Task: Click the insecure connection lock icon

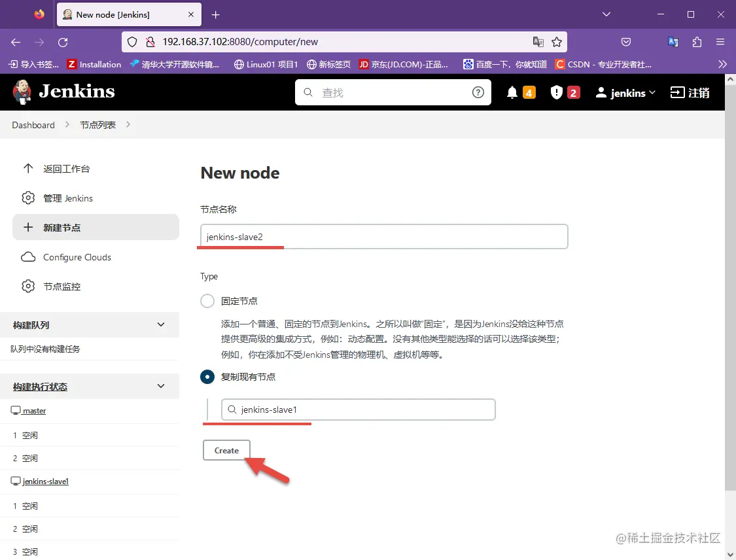Action: click(150, 43)
